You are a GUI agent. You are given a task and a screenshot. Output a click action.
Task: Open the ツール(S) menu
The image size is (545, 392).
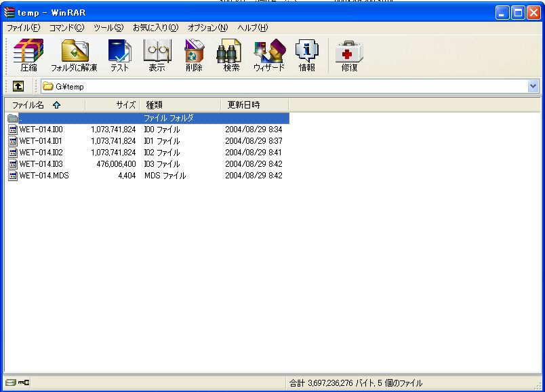(108, 28)
